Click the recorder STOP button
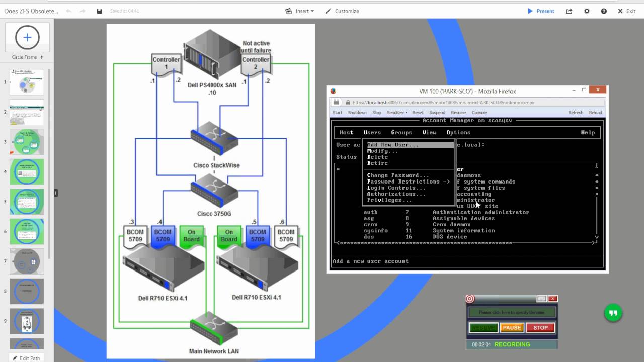The image size is (644, 362). pos(540,328)
